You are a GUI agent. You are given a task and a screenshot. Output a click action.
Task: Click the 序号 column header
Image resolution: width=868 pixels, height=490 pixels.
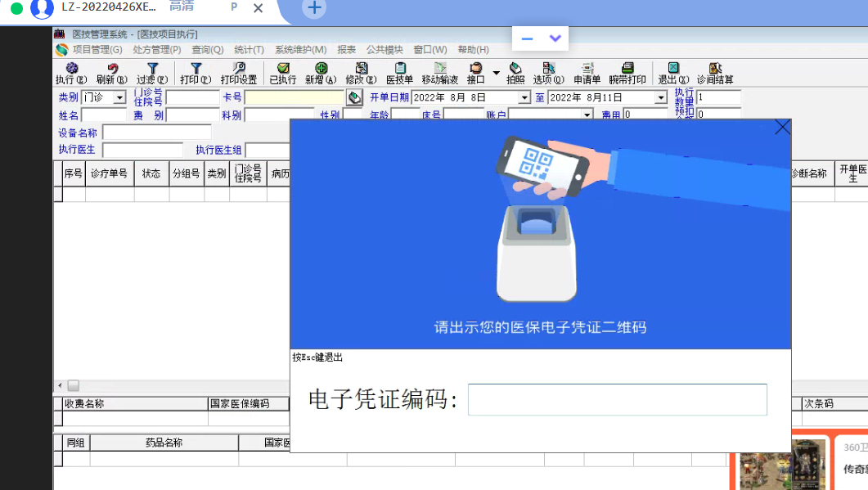pos(73,174)
